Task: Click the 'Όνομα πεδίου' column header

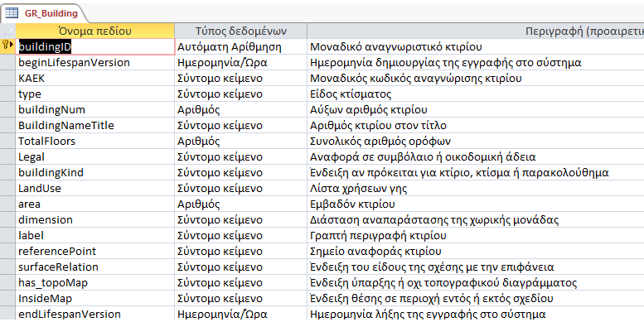Action: click(x=94, y=31)
